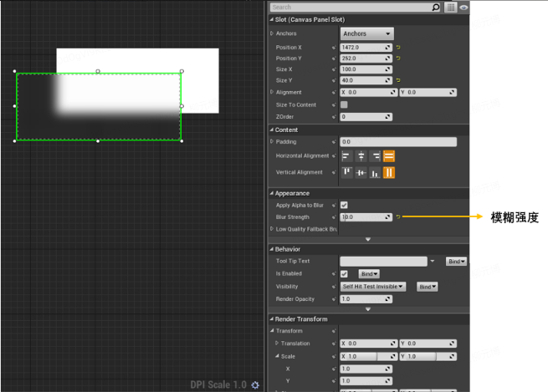Open Visibility Bind dropdown
The width and height of the screenshot is (548, 392).
click(427, 287)
